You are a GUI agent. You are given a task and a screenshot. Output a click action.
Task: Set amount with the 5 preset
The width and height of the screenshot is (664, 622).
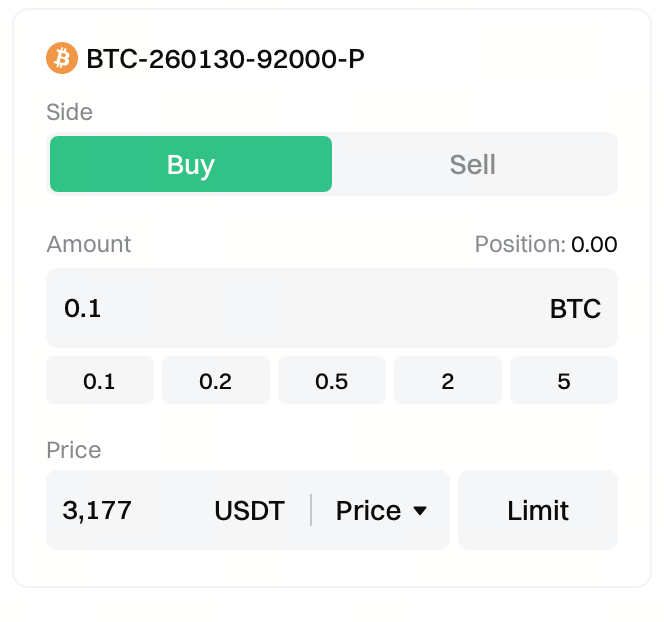564,381
